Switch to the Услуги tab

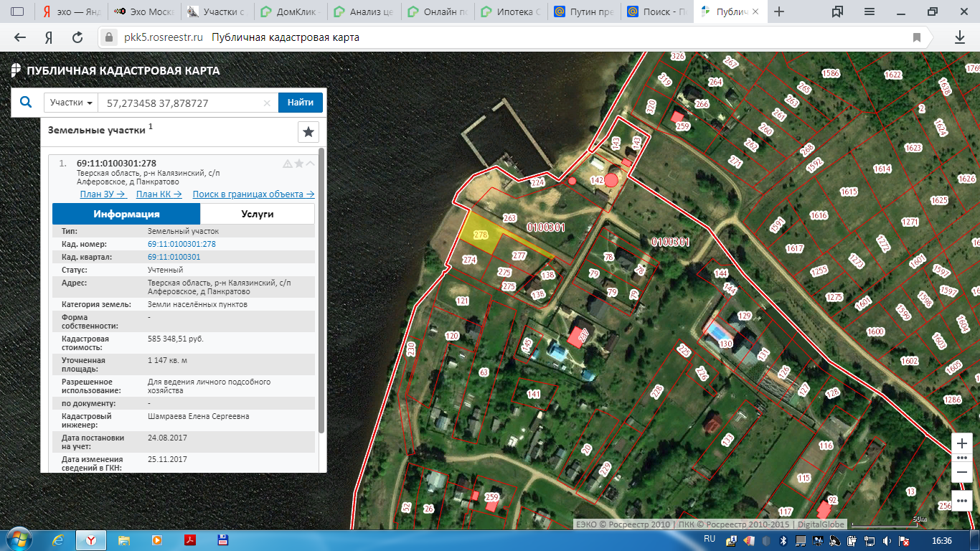[257, 214]
